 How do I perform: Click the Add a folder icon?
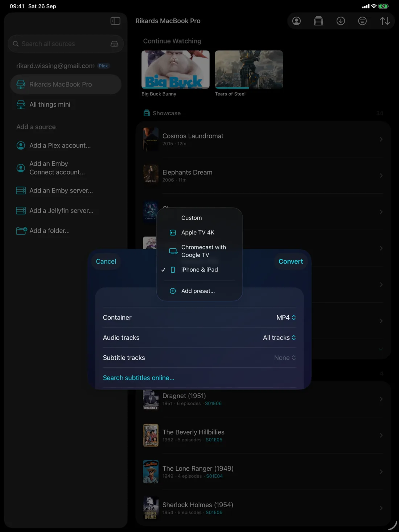(21, 231)
